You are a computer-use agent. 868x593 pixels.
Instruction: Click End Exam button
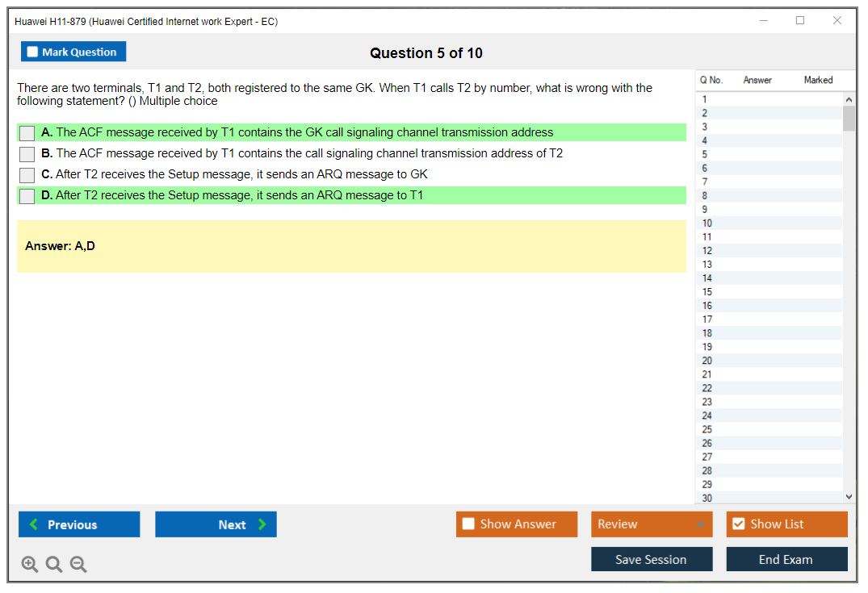pyautogui.click(x=786, y=560)
